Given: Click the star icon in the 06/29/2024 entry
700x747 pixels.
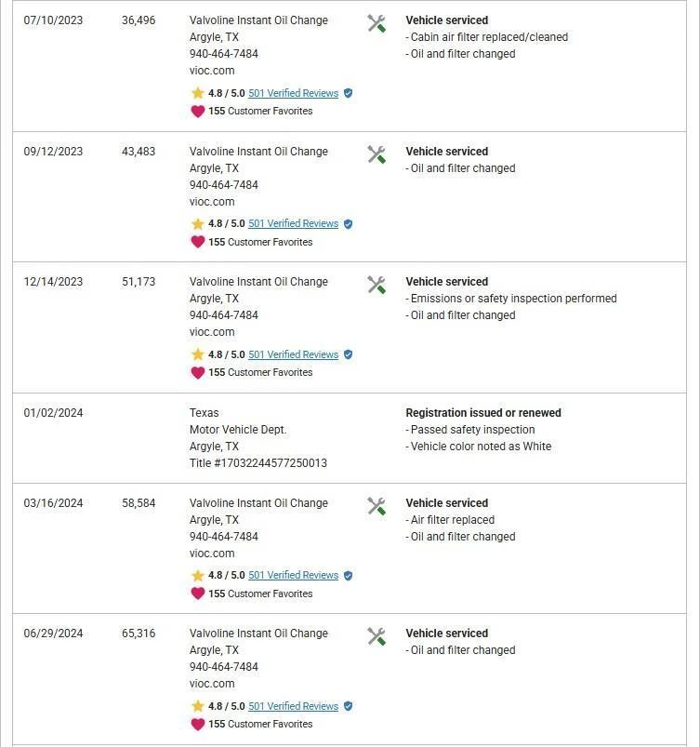Looking at the screenshot, I should [197, 706].
